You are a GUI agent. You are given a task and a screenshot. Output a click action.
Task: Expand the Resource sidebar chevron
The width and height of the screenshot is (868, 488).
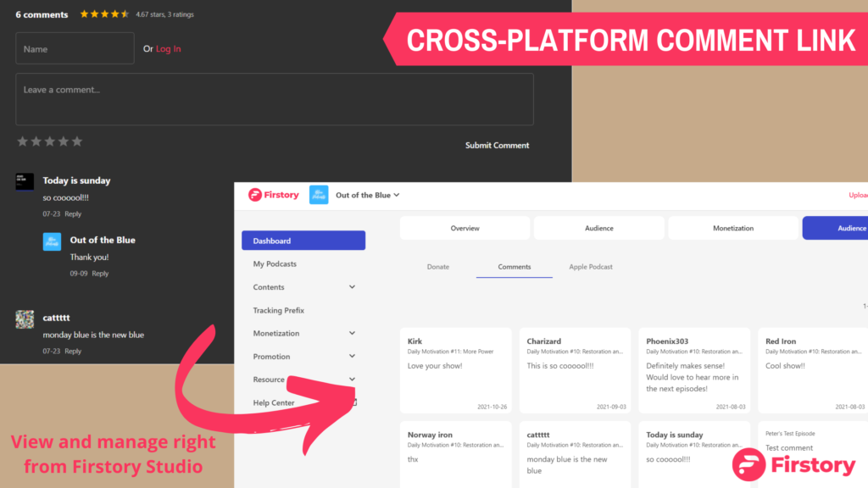(x=352, y=380)
